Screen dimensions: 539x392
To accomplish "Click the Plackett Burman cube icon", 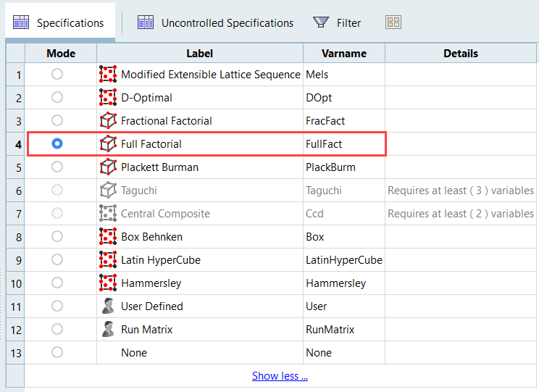I will (108, 167).
